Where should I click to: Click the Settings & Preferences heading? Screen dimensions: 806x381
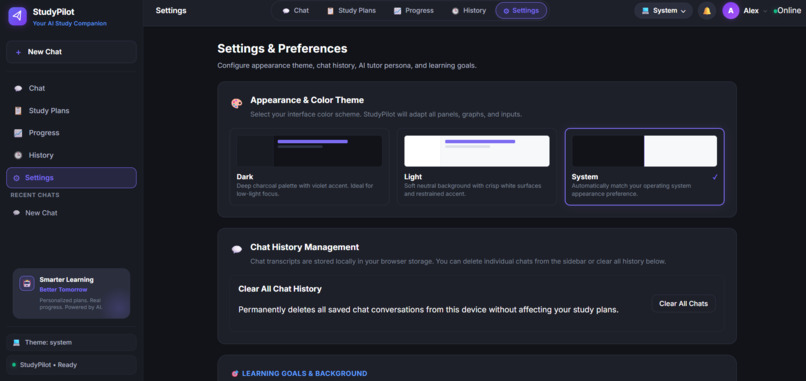[x=282, y=49]
